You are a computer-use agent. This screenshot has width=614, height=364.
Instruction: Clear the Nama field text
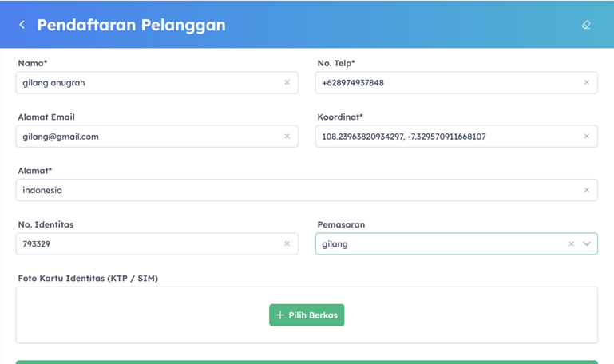(287, 82)
